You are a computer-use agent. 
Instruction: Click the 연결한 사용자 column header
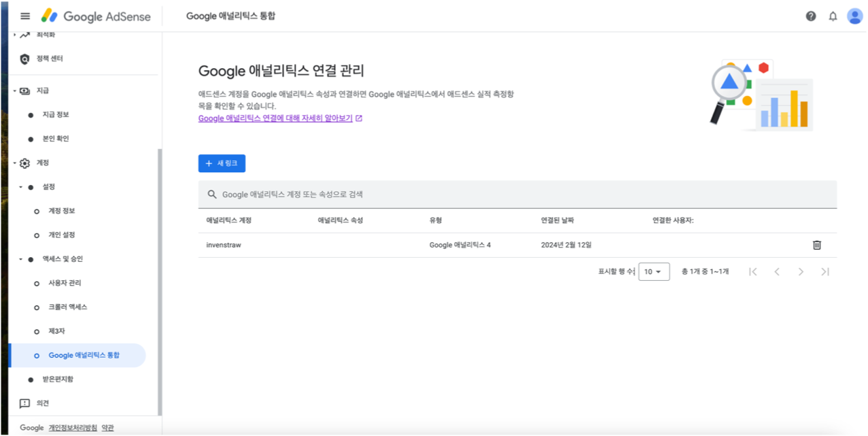(673, 221)
